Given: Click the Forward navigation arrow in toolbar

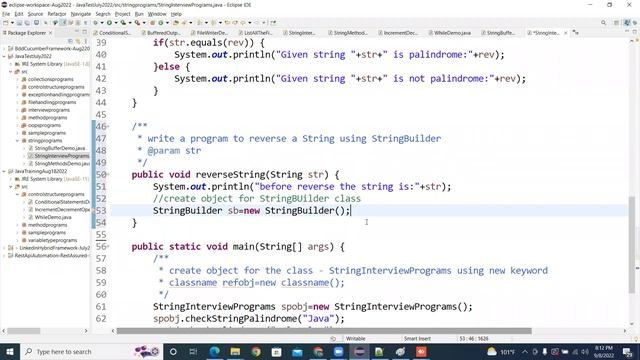Looking at the screenshot, I should (x=257, y=23).
